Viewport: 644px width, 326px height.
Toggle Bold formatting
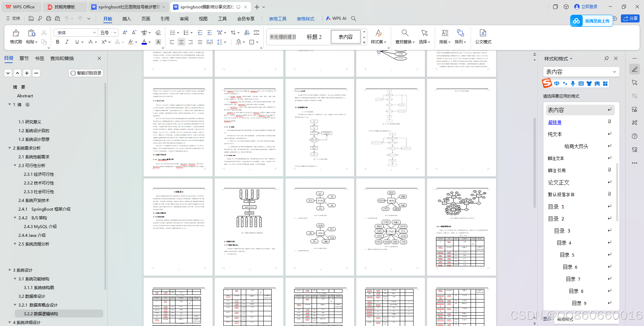[58, 42]
